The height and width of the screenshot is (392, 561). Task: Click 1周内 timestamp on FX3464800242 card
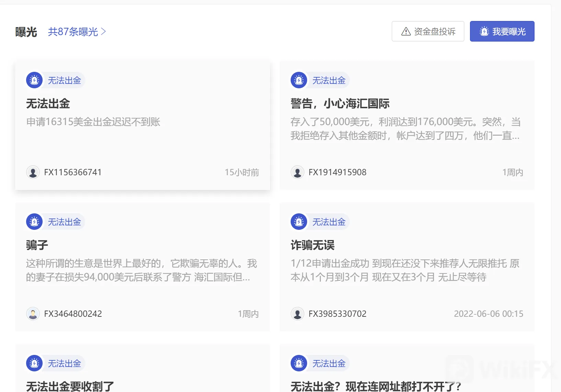[x=248, y=314]
